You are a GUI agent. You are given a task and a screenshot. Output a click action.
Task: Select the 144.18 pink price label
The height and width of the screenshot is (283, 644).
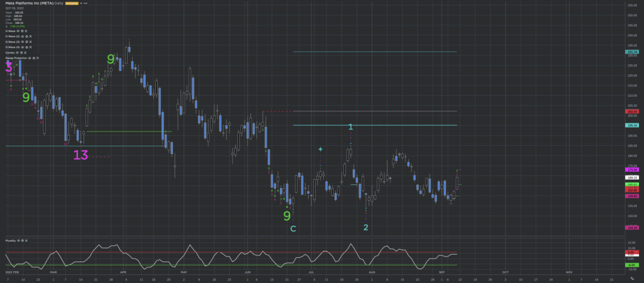(x=632, y=228)
